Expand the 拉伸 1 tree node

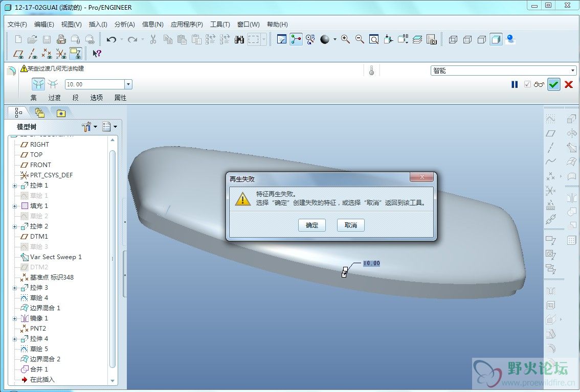tap(15, 186)
